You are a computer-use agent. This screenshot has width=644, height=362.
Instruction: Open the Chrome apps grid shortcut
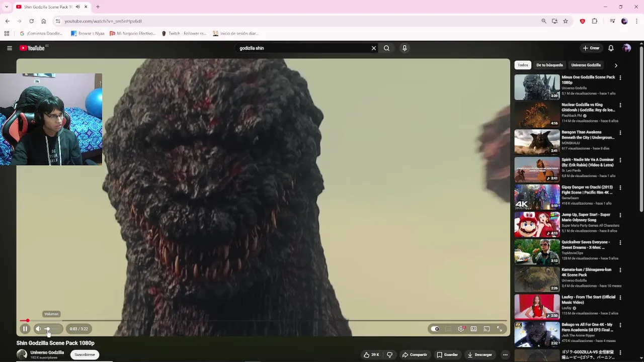click(7, 34)
